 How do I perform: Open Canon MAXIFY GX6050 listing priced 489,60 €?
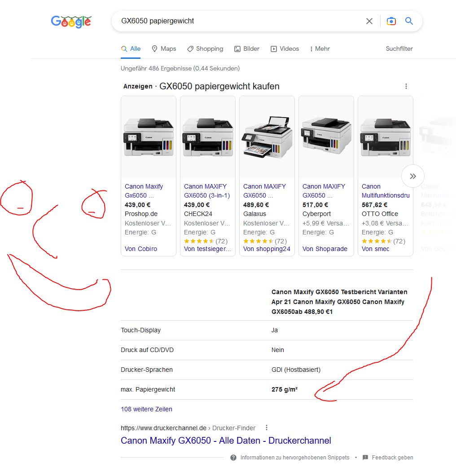(x=264, y=191)
